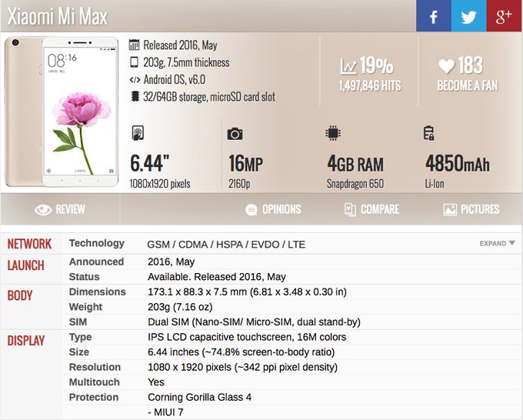Click the Size spec label

pyautogui.click(x=79, y=352)
